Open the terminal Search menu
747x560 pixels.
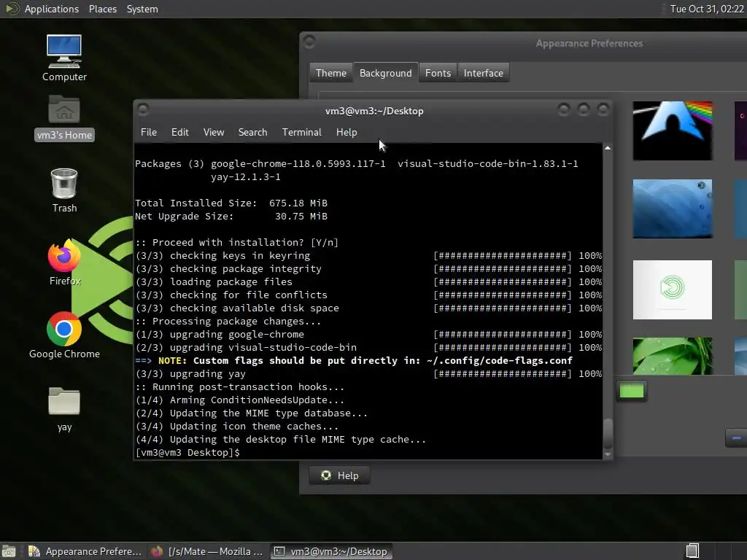click(x=252, y=133)
